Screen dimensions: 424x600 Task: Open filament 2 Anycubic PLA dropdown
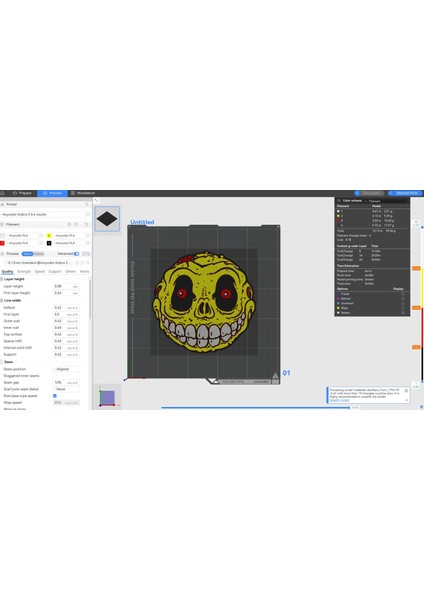(69, 235)
